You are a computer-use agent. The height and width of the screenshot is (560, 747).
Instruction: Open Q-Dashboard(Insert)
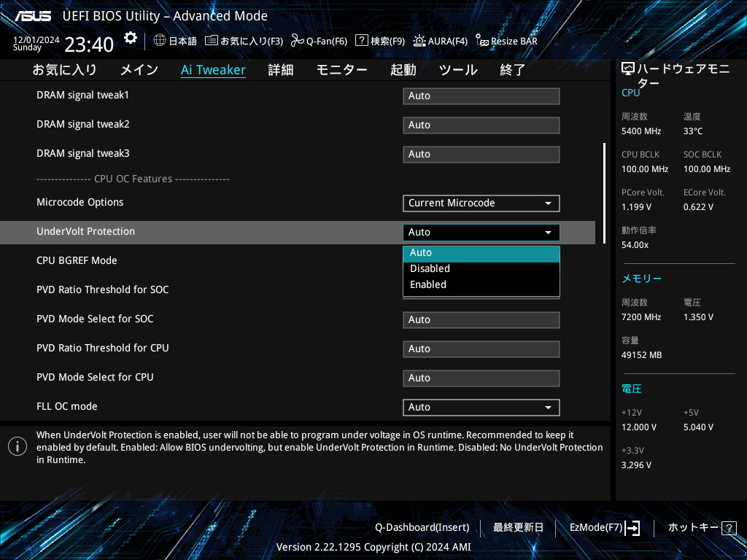click(x=422, y=528)
